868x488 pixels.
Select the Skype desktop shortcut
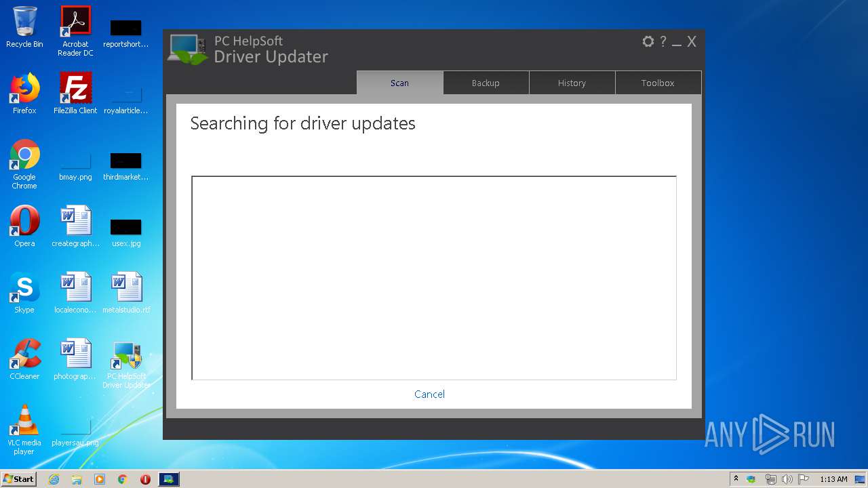24,293
